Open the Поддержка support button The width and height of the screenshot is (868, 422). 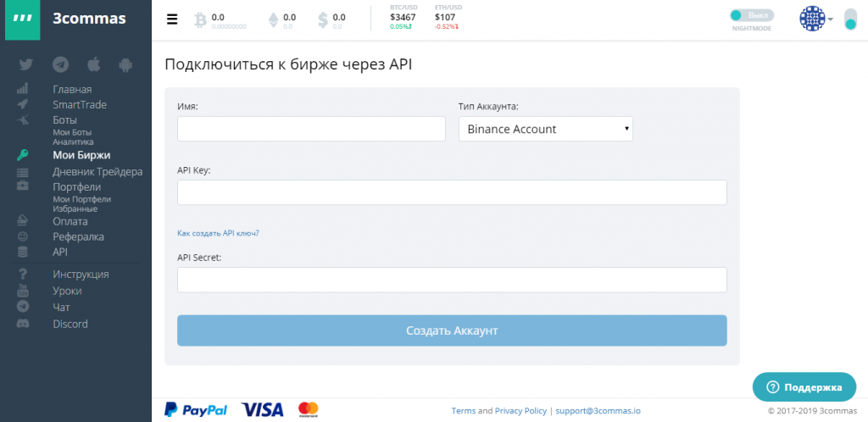[804, 387]
